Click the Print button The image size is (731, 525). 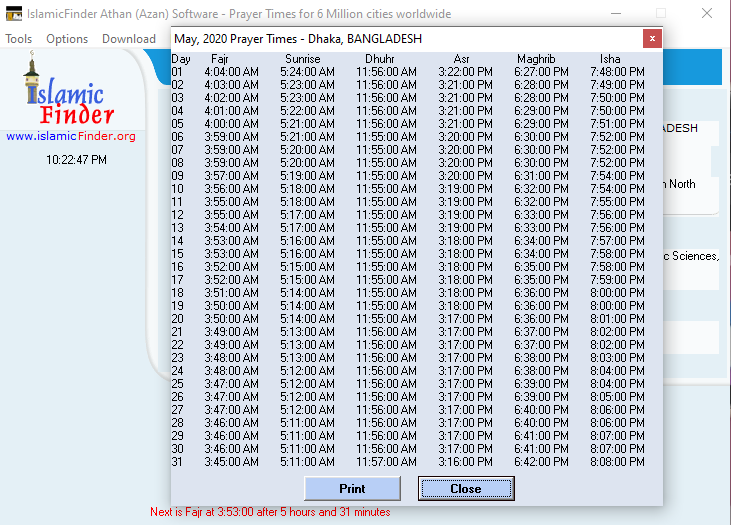click(x=352, y=489)
